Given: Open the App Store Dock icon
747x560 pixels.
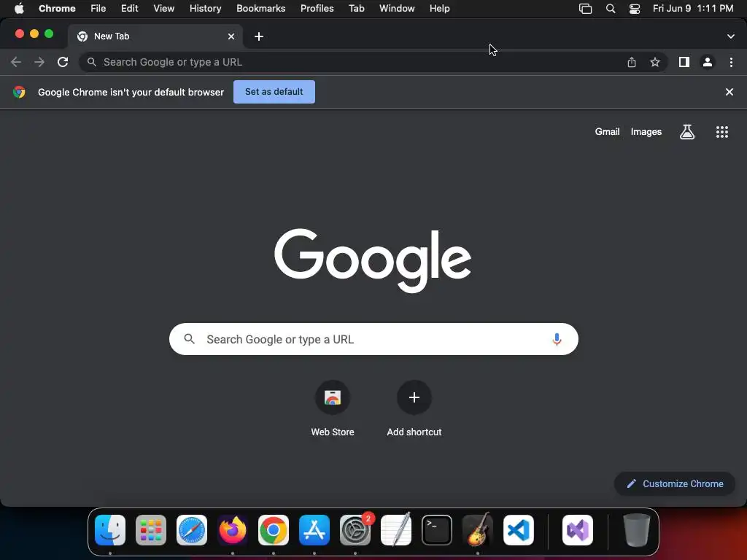Looking at the screenshot, I should (x=314, y=530).
